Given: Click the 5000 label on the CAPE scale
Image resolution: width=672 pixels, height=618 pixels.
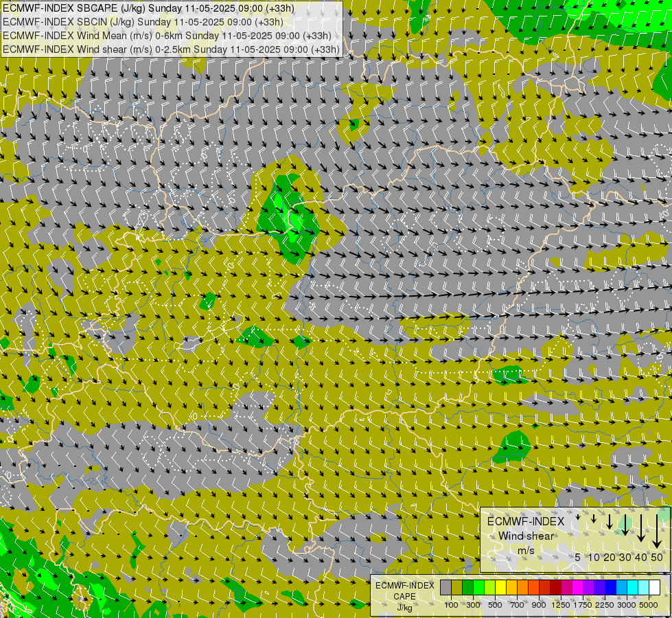Looking at the screenshot, I should 649,605.
